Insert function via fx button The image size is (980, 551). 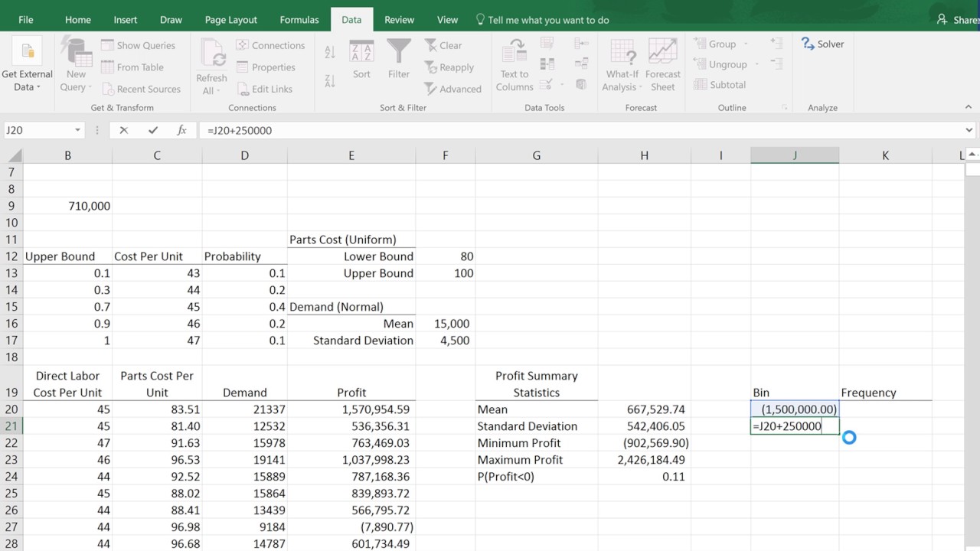tap(181, 130)
